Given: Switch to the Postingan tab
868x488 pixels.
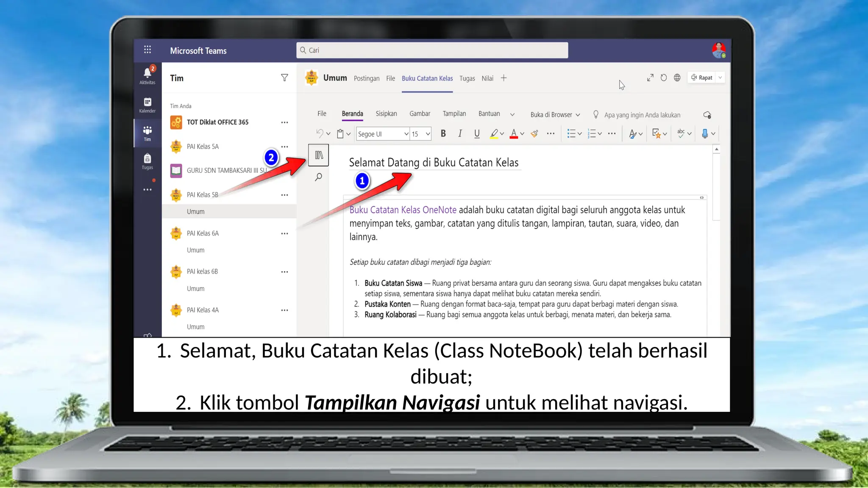Looking at the screenshot, I should click(367, 78).
